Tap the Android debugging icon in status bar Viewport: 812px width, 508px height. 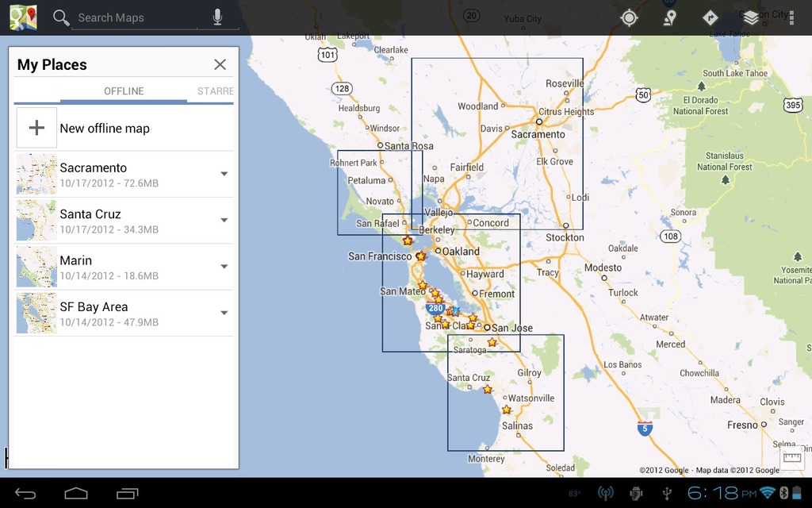pyautogui.click(x=636, y=493)
